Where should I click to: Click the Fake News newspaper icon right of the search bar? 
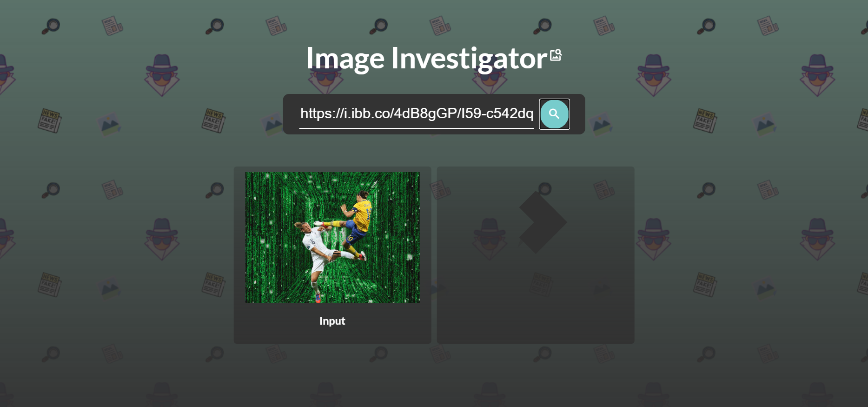(x=705, y=120)
